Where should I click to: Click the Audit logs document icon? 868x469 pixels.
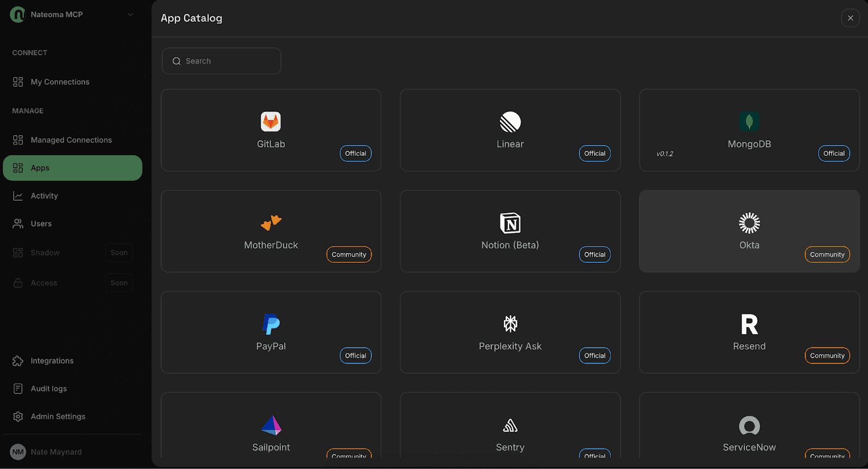coord(18,389)
